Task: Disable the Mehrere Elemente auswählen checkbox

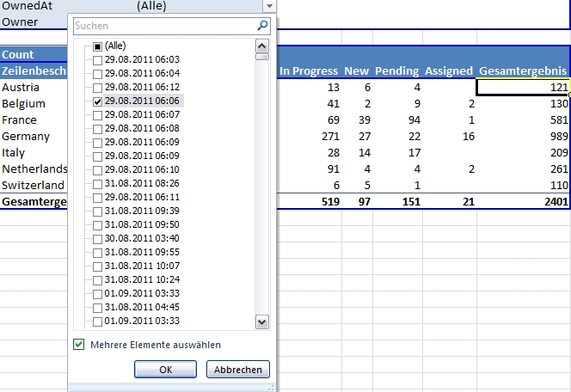Action: [x=78, y=345]
